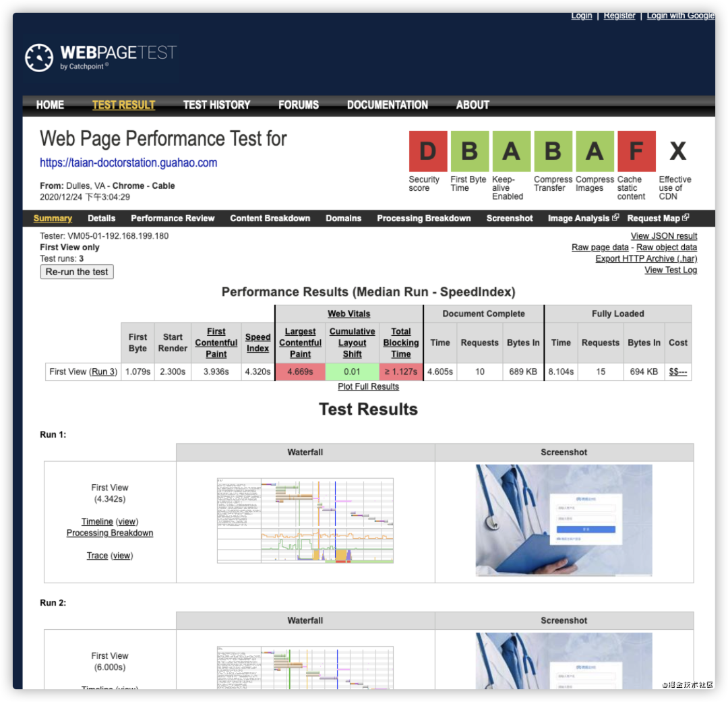The width and height of the screenshot is (728, 702).
Task: Select the TEST RESULT menu item
Action: (123, 105)
